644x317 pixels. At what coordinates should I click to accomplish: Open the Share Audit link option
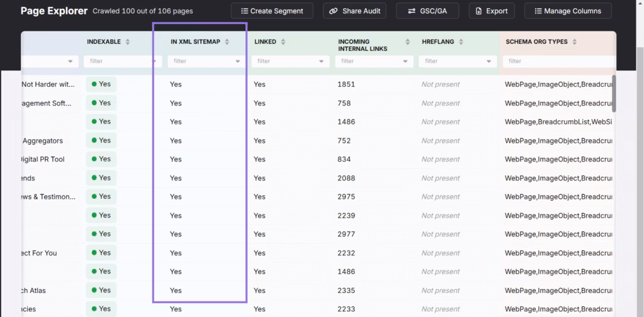(x=355, y=11)
